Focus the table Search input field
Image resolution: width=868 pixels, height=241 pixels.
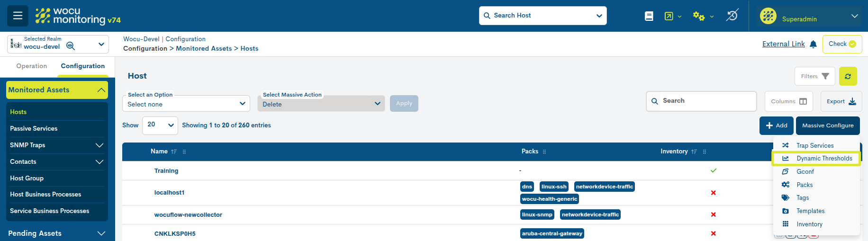pyautogui.click(x=701, y=101)
